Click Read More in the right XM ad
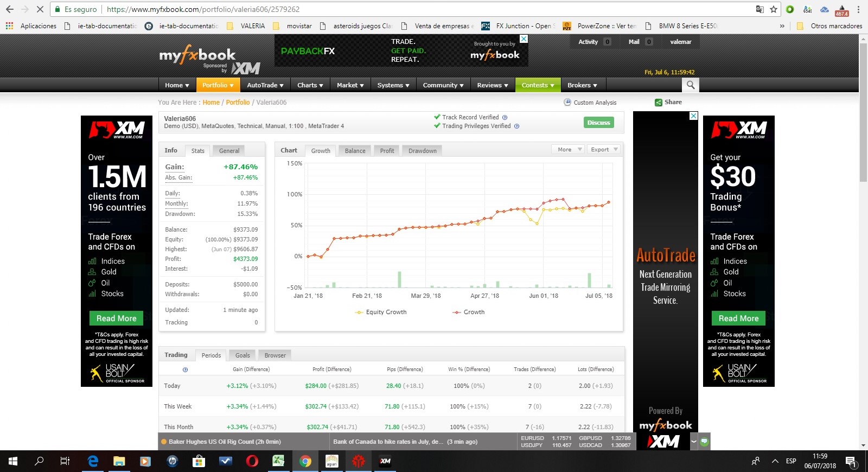The height and width of the screenshot is (472, 868). 738,318
